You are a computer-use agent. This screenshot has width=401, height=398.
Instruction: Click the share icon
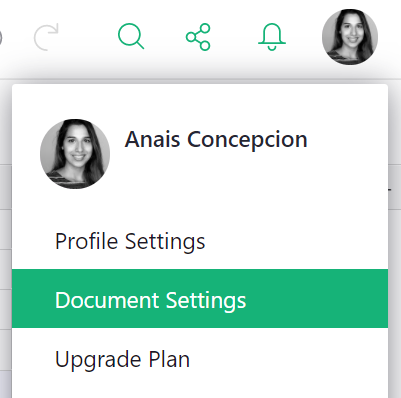[198, 37]
